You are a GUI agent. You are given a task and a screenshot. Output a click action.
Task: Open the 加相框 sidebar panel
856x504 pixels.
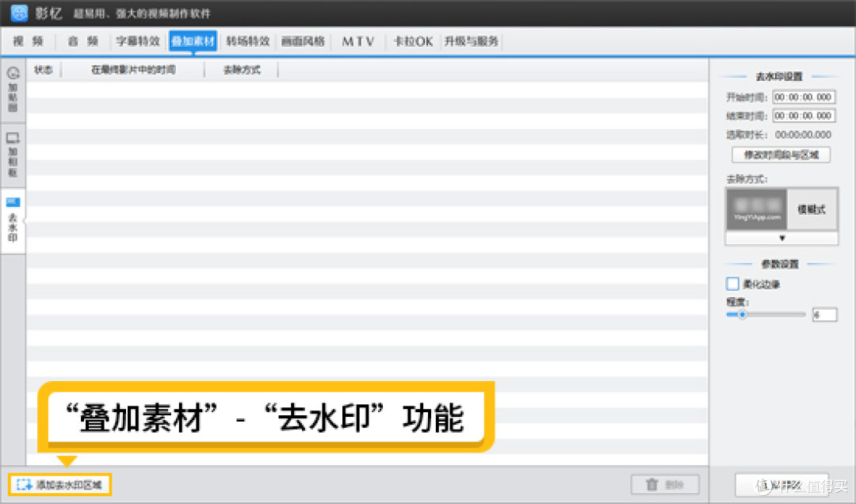pyautogui.click(x=13, y=155)
